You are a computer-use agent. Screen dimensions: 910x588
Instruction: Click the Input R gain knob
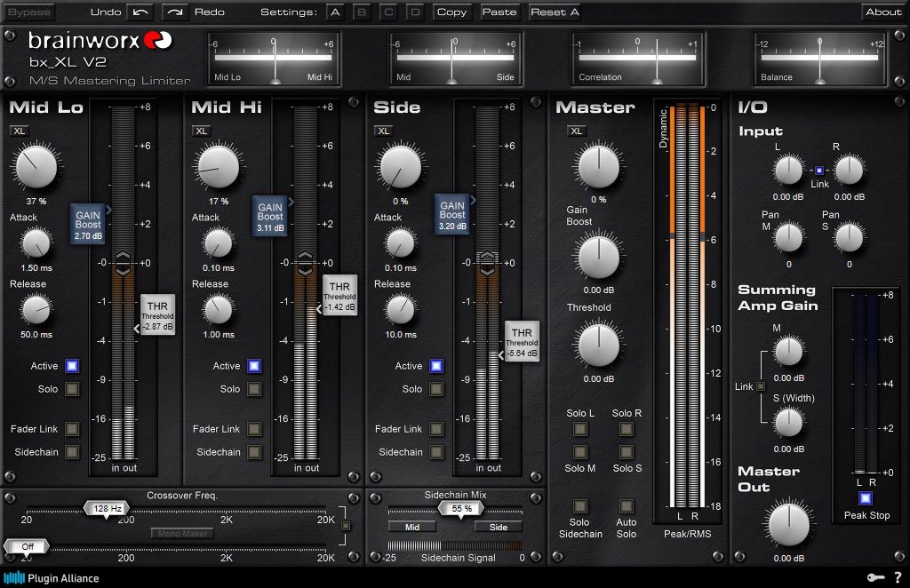point(849,171)
